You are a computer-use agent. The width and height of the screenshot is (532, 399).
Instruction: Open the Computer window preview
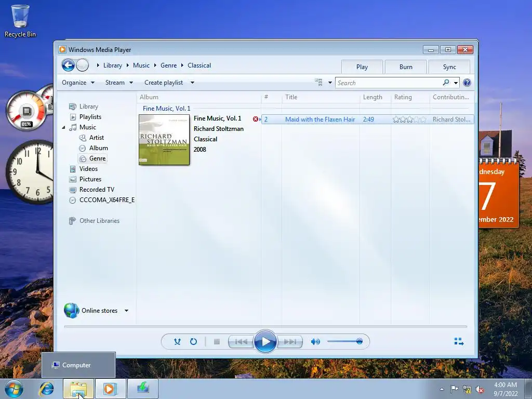pyautogui.click(x=78, y=365)
